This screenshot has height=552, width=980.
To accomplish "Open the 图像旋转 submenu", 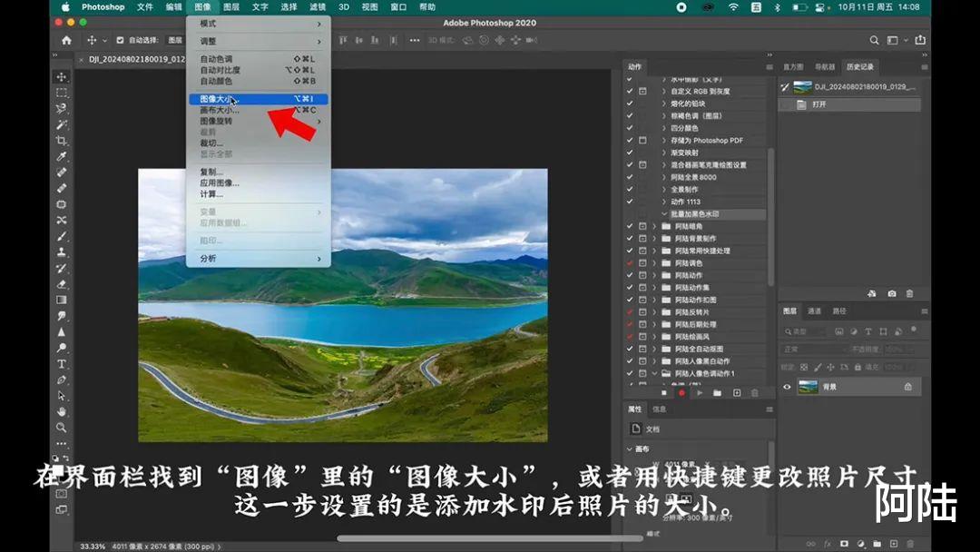I will click(x=259, y=122).
